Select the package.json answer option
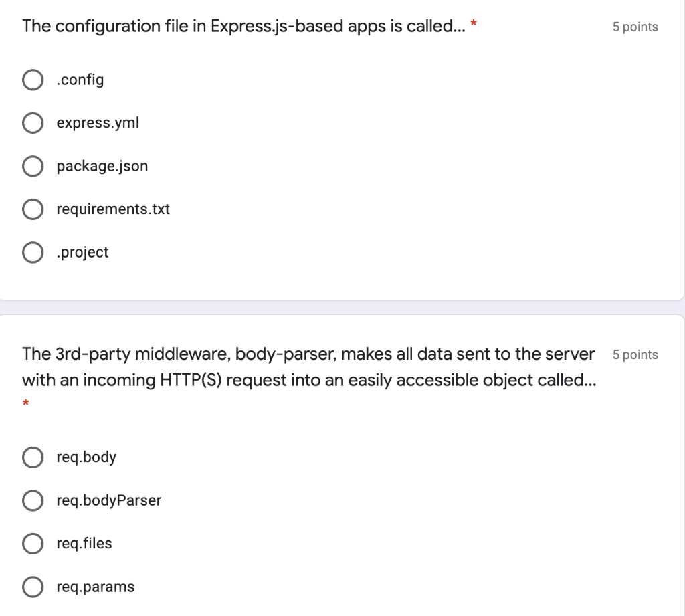Image resolution: width=685 pixels, height=616 pixels. 33,166
